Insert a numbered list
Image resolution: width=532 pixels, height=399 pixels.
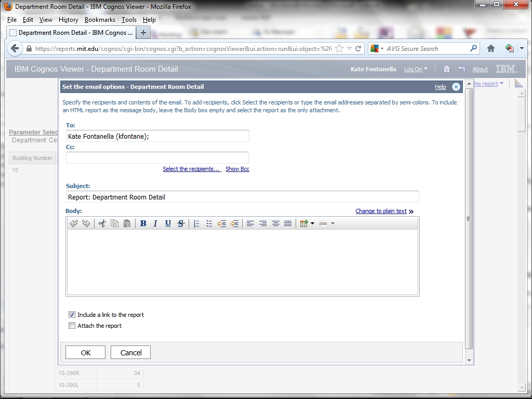[196, 223]
